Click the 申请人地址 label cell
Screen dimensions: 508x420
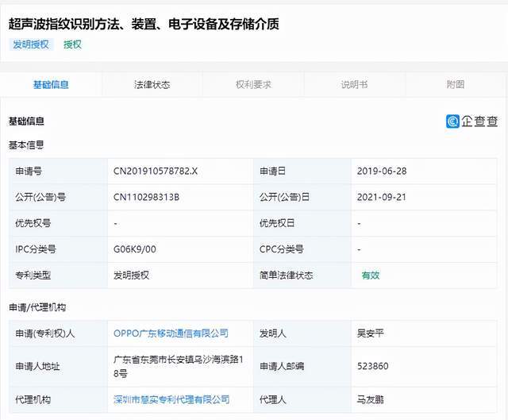click(x=58, y=366)
